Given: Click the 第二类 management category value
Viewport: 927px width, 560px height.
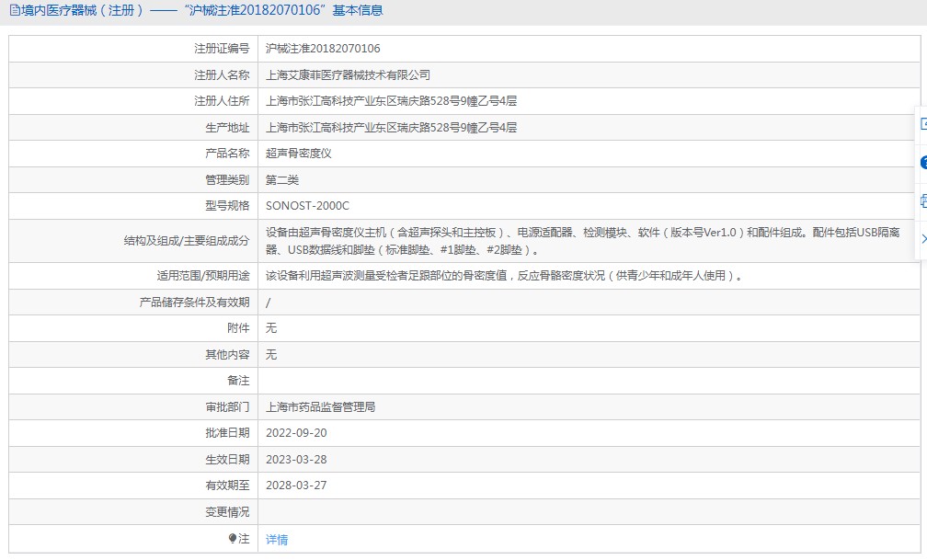Looking at the screenshot, I should point(282,179).
